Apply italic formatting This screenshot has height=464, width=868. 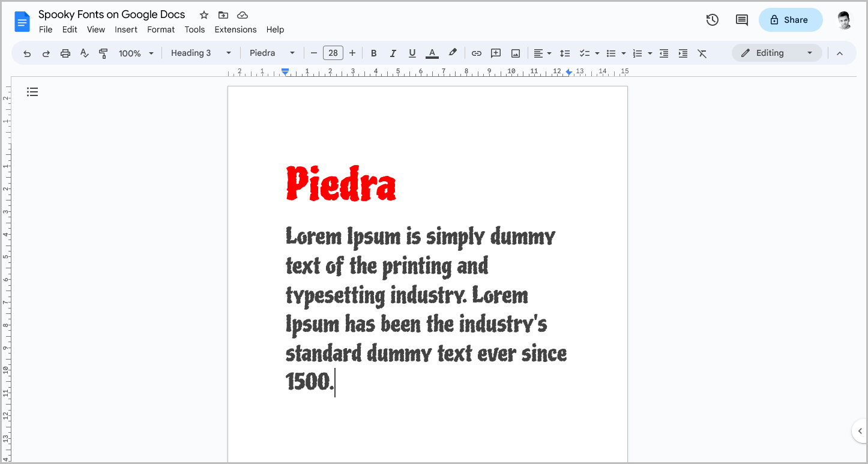point(393,53)
